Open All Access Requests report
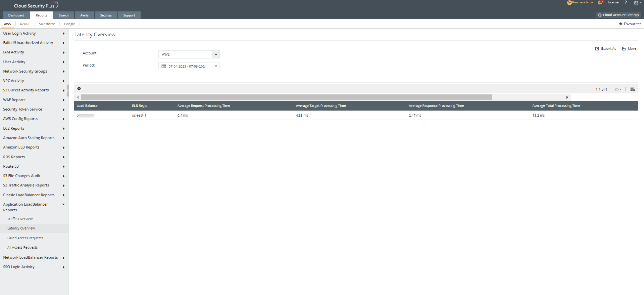644x295 pixels. coord(22,247)
